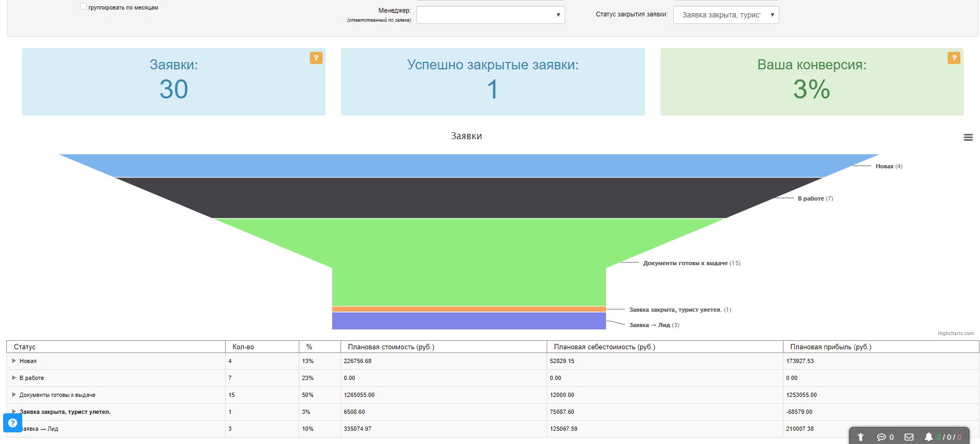Toggle группировать по месяцам checkbox
The height and width of the screenshot is (444, 980).
83,6
